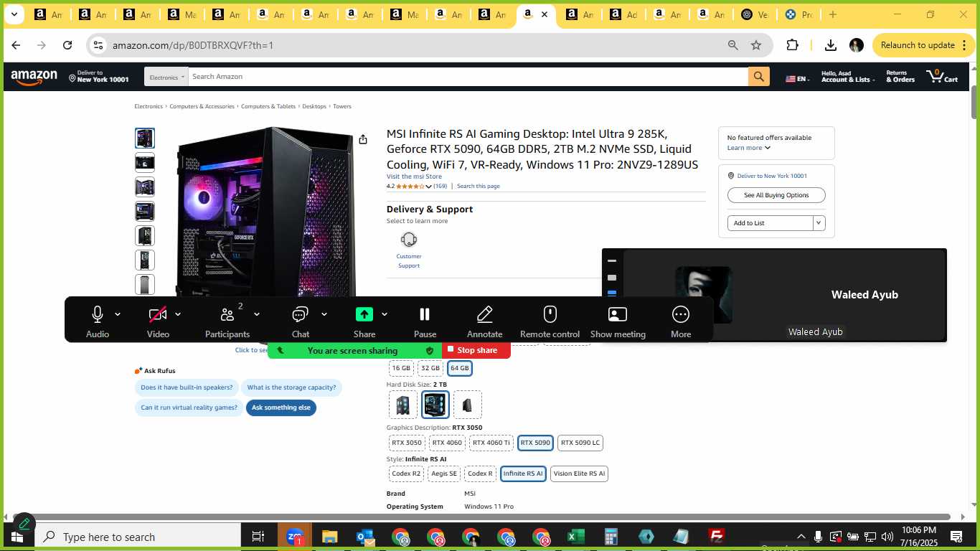Open site information icon beside the URL
980x551 pixels.
point(98,45)
